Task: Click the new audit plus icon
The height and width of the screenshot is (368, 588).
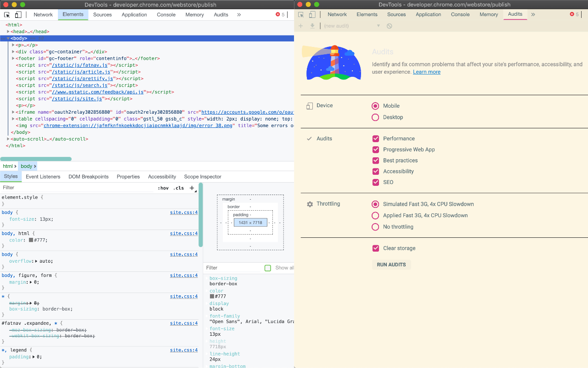Action: click(x=300, y=26)
